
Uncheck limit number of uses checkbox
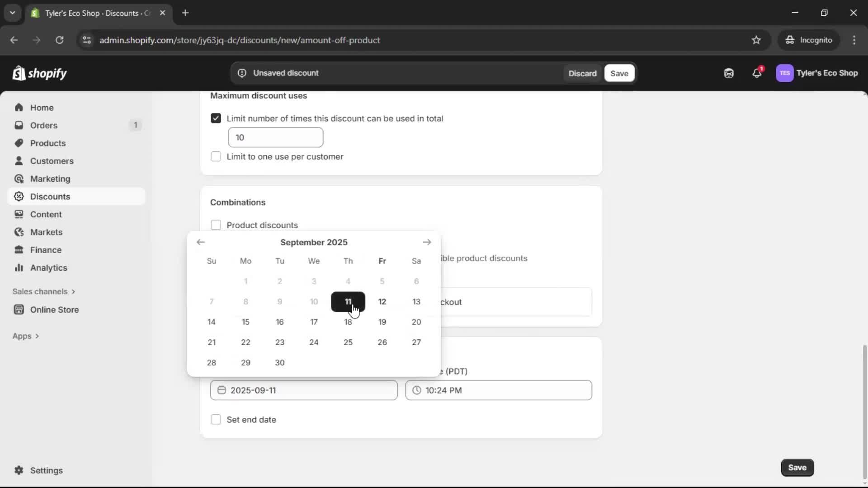216,118
